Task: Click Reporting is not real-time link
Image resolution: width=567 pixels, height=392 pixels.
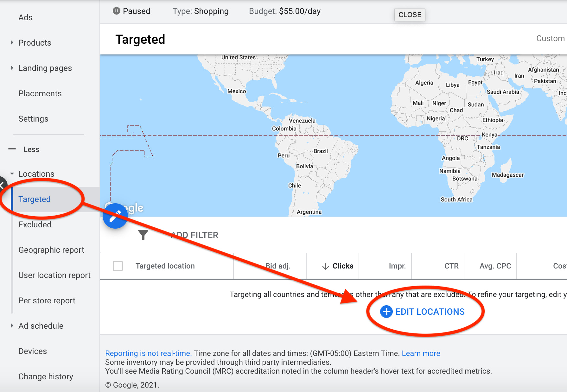Action: click(x=148, y=353)
